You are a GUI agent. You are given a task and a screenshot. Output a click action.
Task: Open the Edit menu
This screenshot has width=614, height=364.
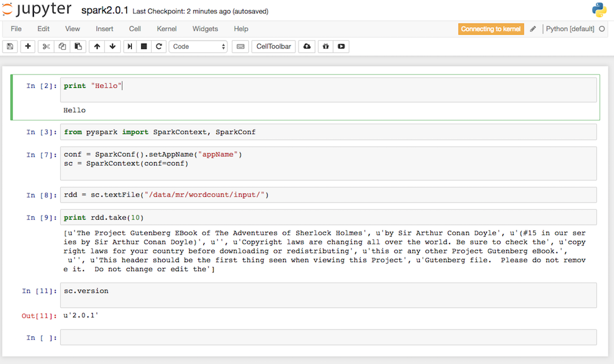click(x=44, y=29)
